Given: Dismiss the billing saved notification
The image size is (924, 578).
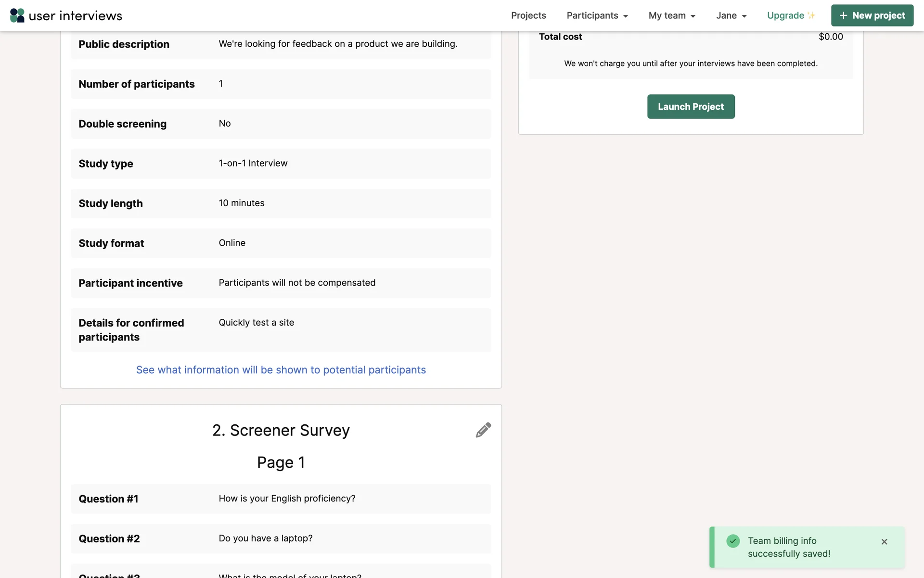Looking at the screenshot, I should click(x=884, y=542).
